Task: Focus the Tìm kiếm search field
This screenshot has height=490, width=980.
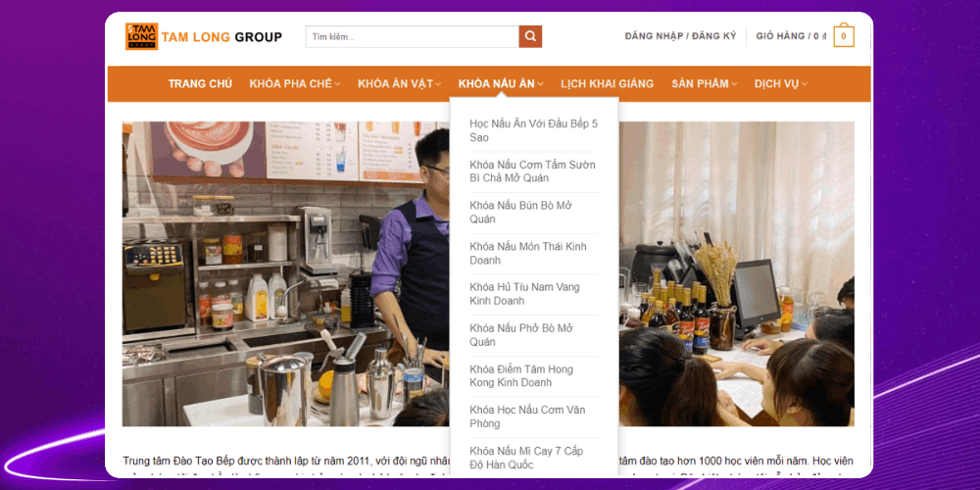Action: click(413, 36)
